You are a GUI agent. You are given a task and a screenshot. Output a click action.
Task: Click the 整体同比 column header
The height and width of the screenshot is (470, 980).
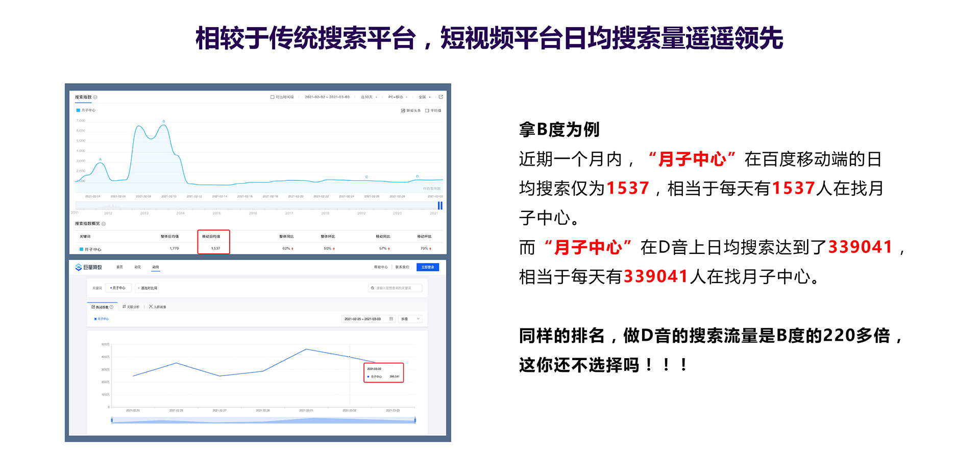(286, 237)
